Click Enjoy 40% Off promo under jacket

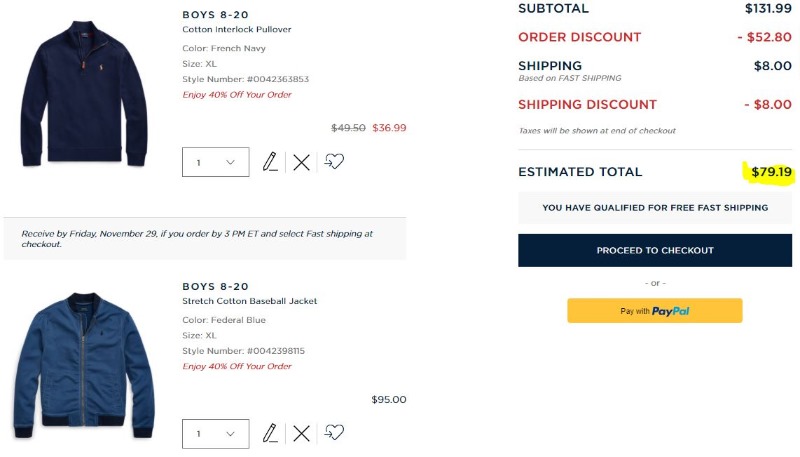tap(237, 366)
